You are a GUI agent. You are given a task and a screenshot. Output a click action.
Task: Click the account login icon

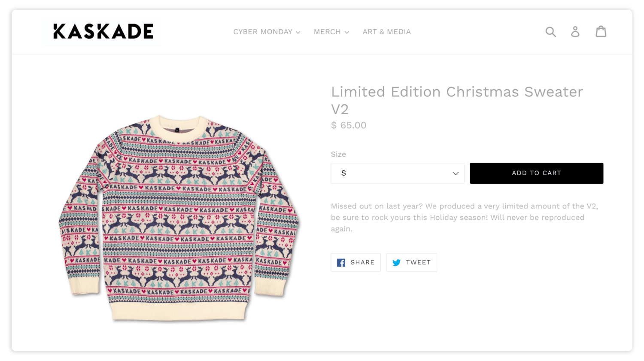(x=575, y=31)
